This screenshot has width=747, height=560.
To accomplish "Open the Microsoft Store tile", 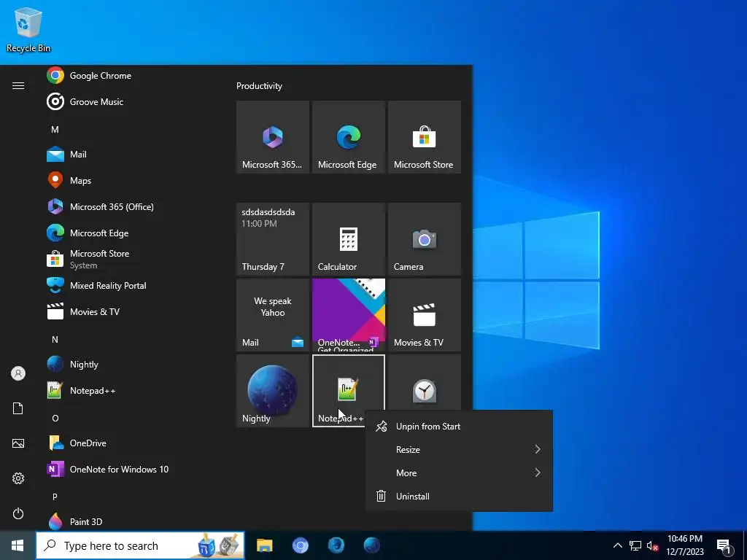I will pyautogui.click(x=425, y=137).
